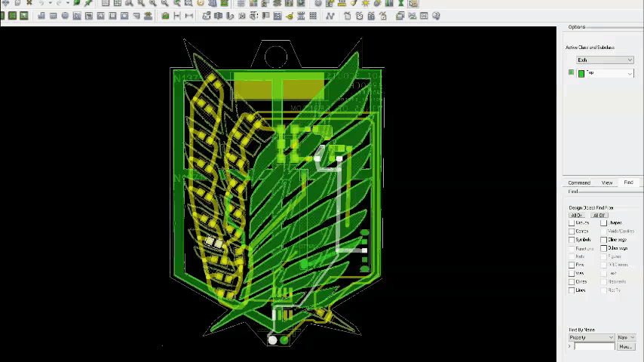Tick the Other segs checkbox

[604, 248]
